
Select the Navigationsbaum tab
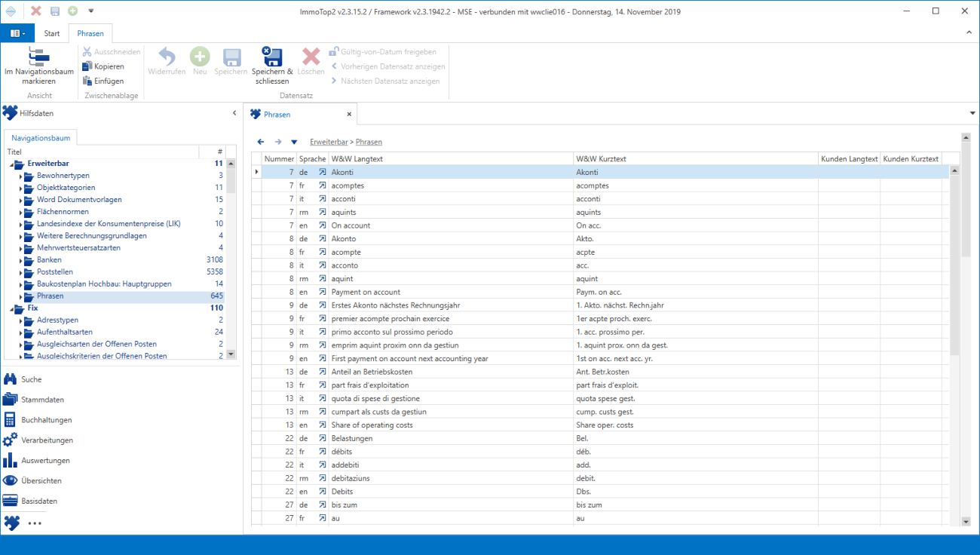(x=41, y=138)
